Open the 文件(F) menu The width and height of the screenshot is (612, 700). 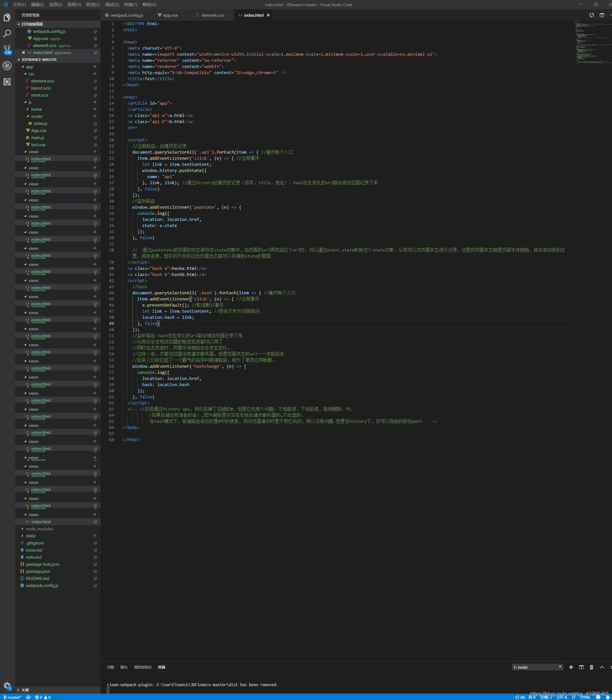pyautogui.click(x=19, y=5)
